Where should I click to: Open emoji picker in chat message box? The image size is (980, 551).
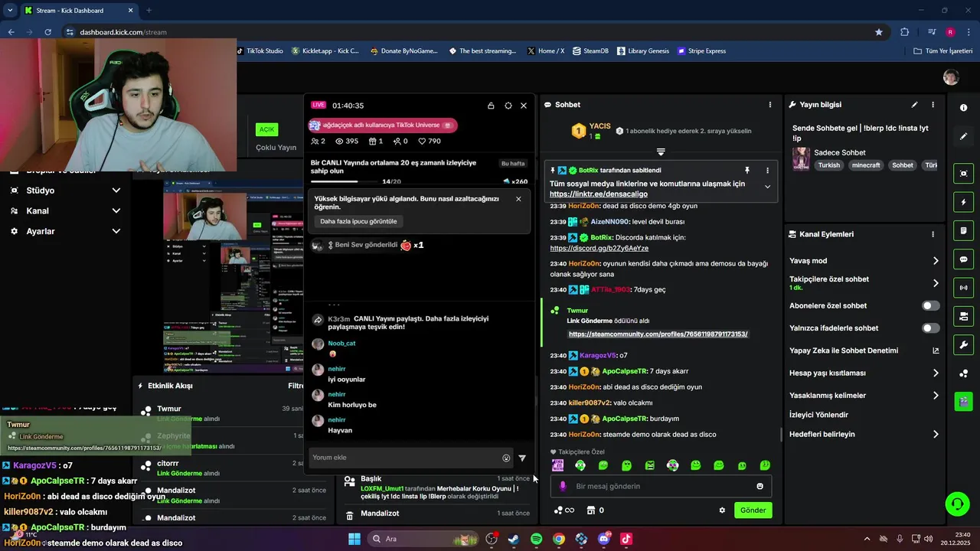coord(759,486)
